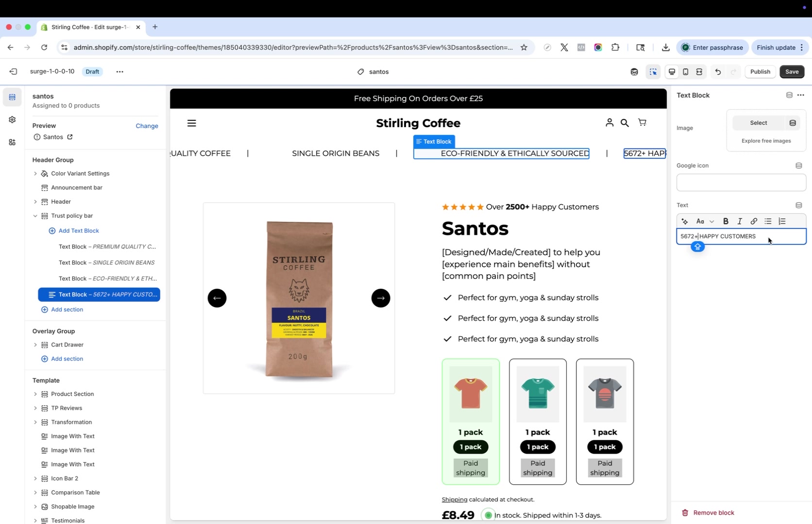
Task: Open the App embeds sidebar icon
Action: (12, 142)
